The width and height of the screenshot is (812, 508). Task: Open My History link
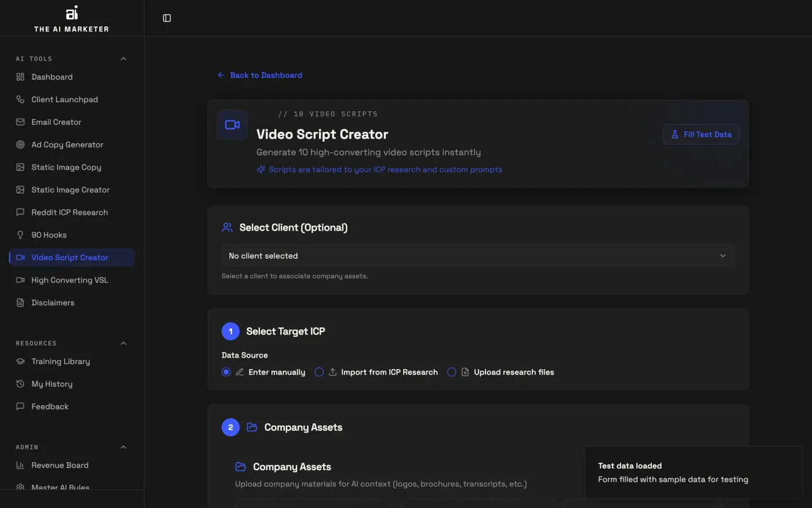[x=72, y=384]
